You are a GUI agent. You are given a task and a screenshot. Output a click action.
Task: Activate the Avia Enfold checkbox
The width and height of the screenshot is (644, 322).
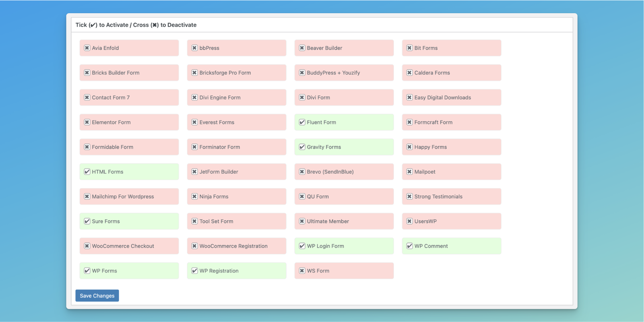tap(87, 48)
